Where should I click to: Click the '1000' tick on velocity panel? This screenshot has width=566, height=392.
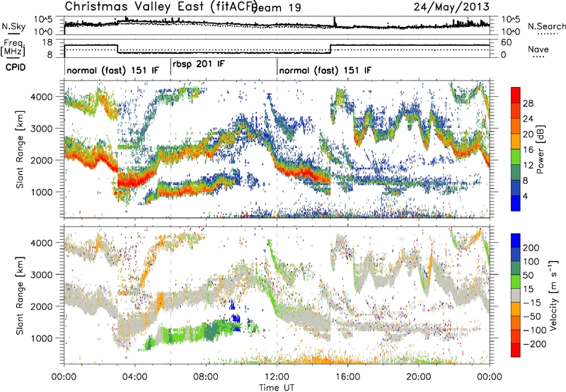[42, 338]
